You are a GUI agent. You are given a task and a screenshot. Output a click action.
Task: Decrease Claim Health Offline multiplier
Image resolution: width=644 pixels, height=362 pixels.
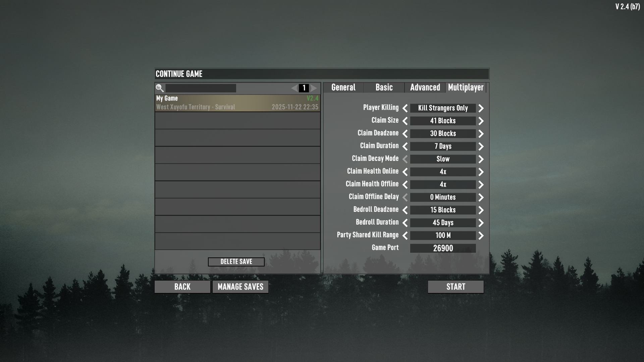pyautogui.click(x=405, y=185)
